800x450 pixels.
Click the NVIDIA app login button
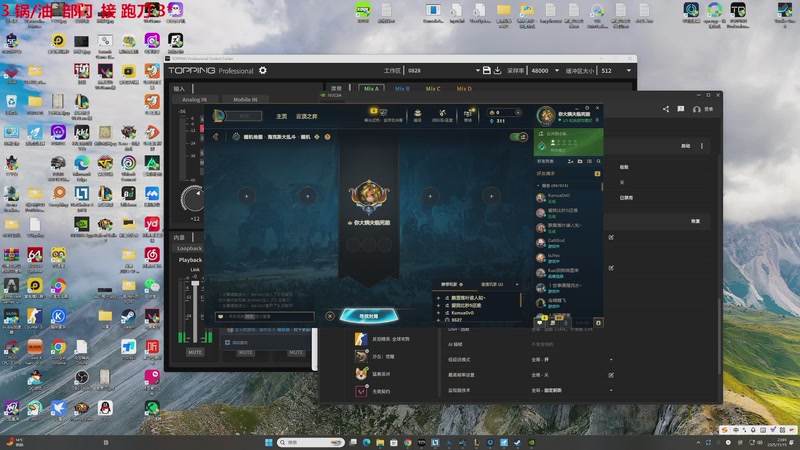(x=703, y=109)
